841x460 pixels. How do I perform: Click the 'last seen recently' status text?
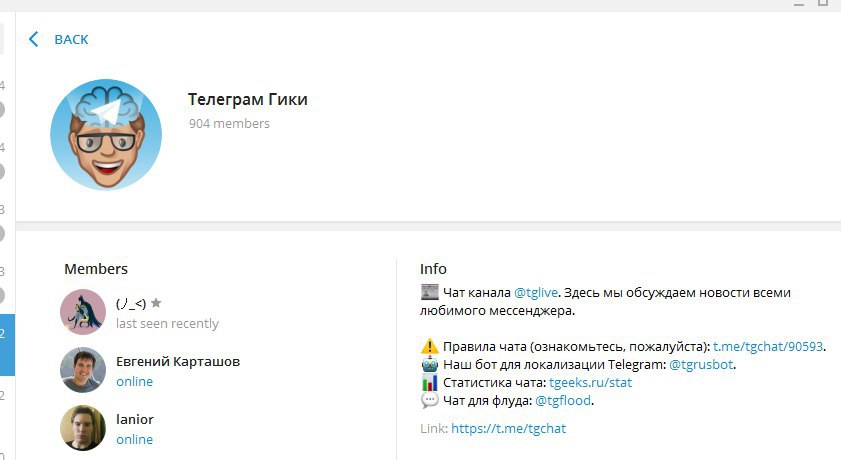[x=167, y=323]
